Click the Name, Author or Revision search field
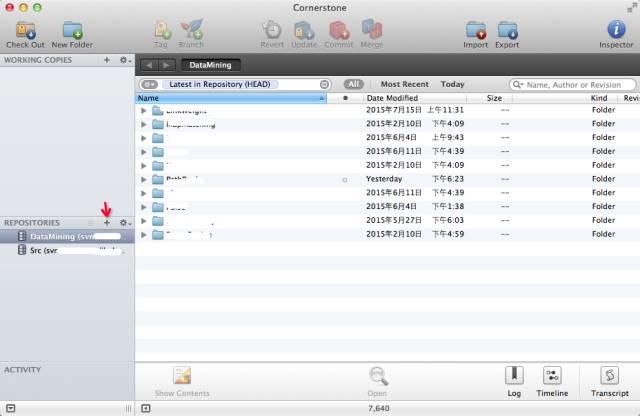This screenshot has height=416, width=640. coord(573,85)
